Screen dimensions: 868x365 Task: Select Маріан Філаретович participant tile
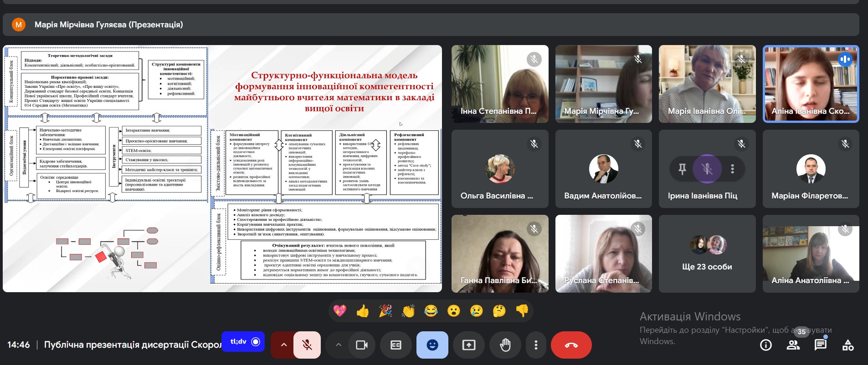pyautogui.click(x=811, y=169)
